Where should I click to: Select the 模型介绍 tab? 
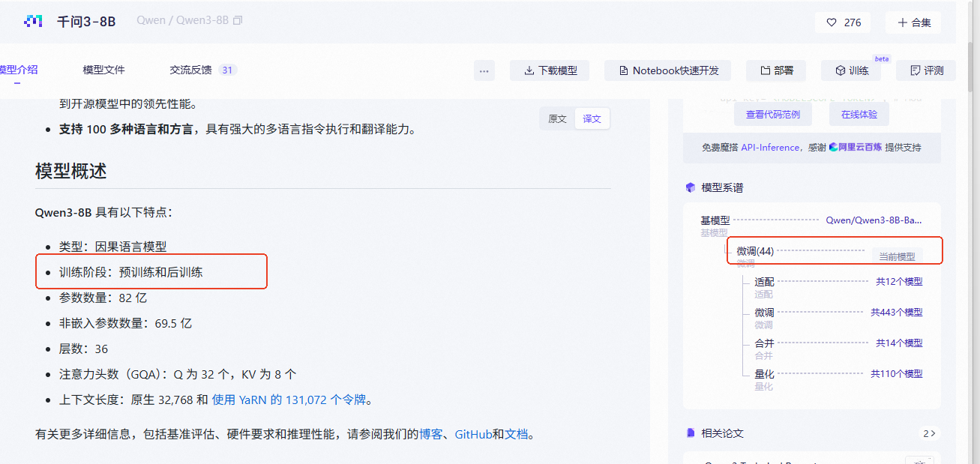click(19, 70)
